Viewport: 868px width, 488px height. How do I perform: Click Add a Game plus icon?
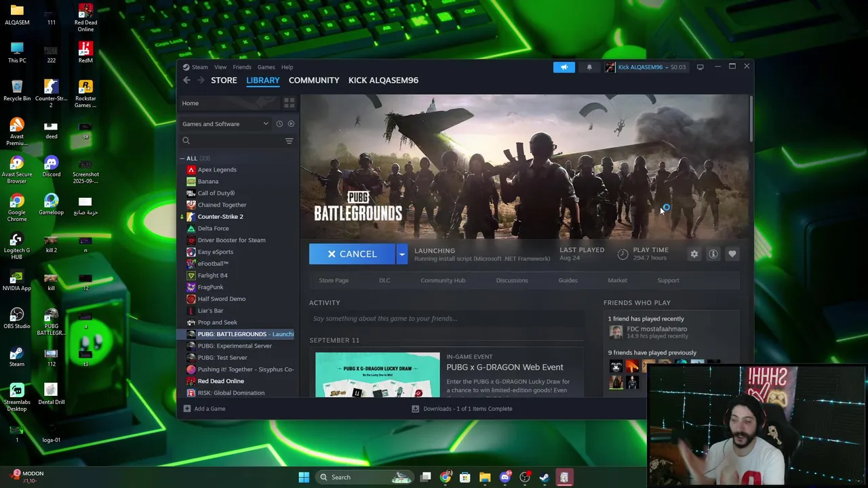[187, 409]
